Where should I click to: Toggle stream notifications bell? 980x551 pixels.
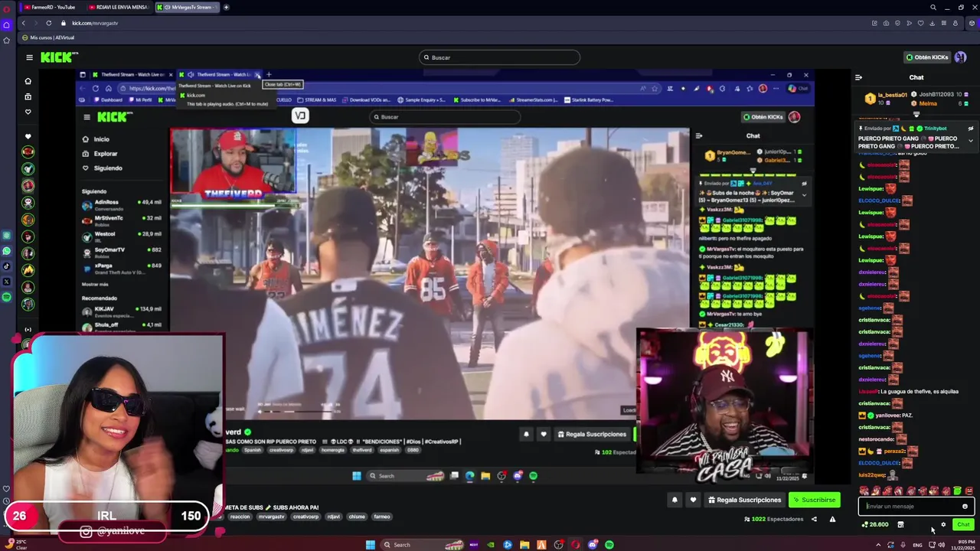pos(675,500)
